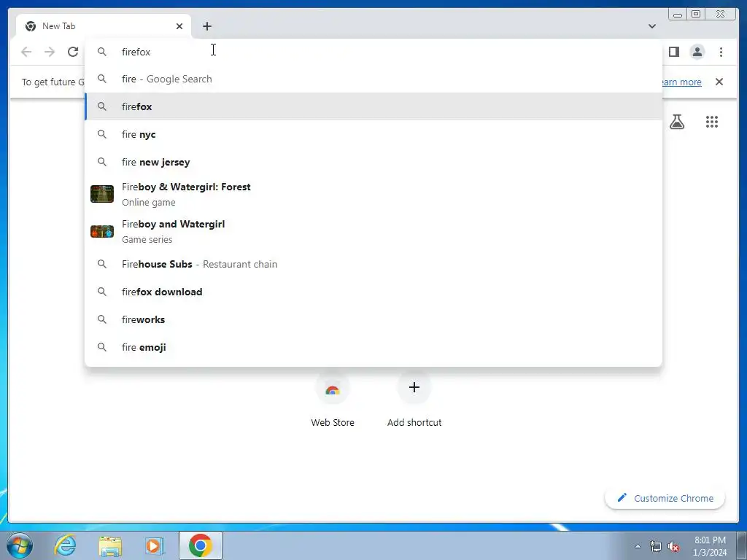Select the New Tab tab
The width and height of the screenshot is (747, 560).
click(x=104, y=26)
